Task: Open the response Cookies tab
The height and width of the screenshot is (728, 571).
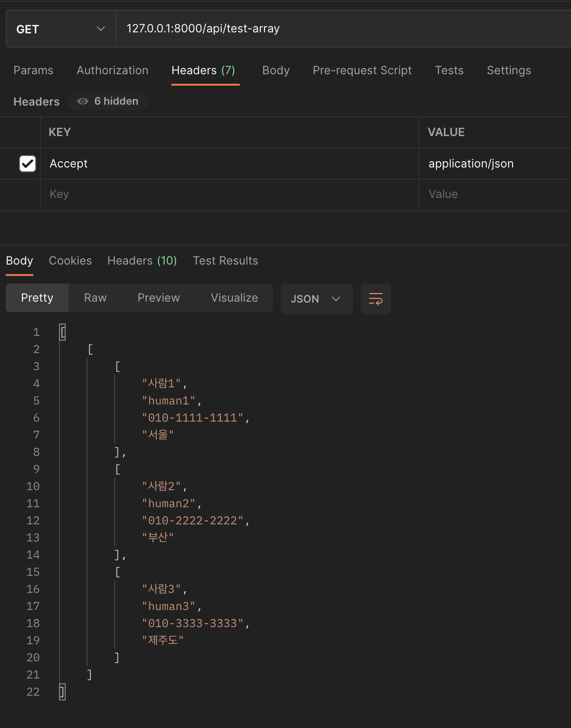Action: tap(70, 261)
